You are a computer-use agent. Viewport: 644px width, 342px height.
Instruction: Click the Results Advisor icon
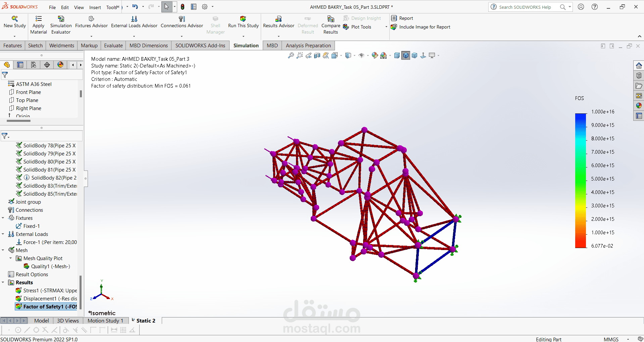[x=279, y=19]
